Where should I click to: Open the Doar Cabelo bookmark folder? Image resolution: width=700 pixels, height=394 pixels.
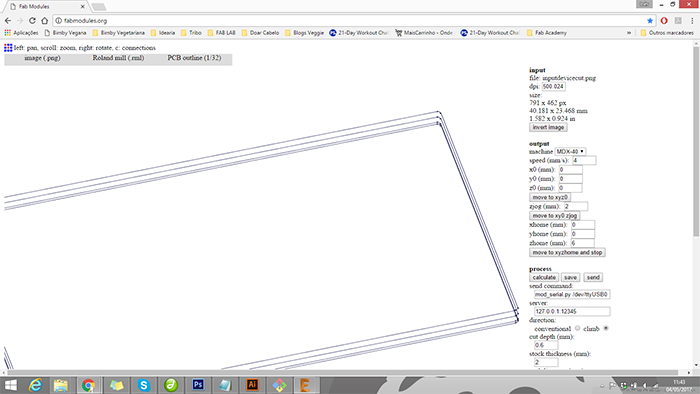tap(260, 33)
